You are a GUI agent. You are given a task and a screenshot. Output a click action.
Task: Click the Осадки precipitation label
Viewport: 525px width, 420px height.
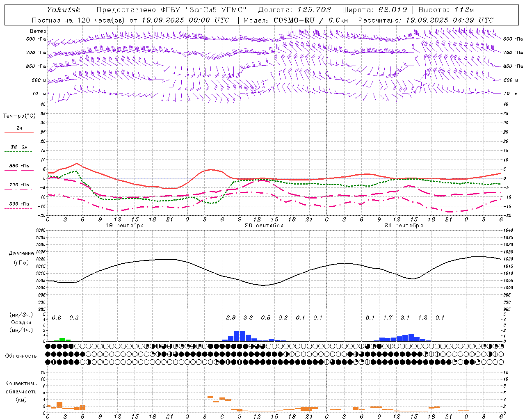coord(21,322)
